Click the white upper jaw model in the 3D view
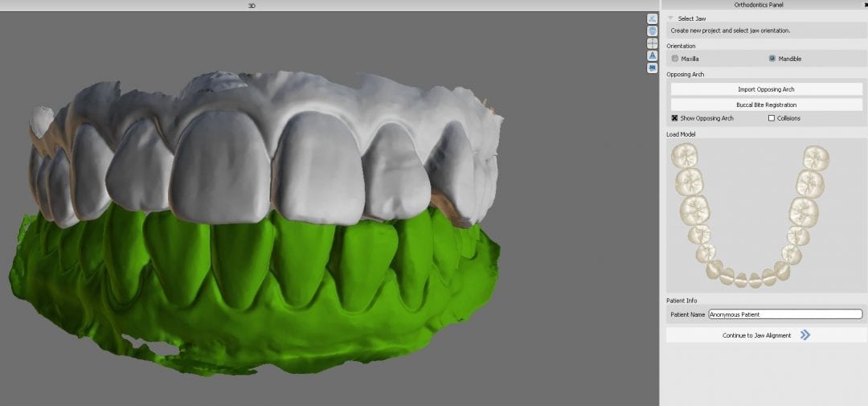 click(x=266, y=150)
